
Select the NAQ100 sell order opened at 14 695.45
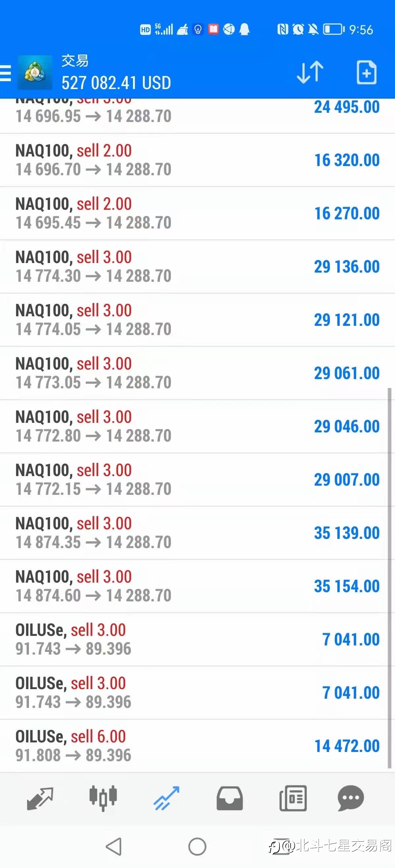[x=197, y=213]
